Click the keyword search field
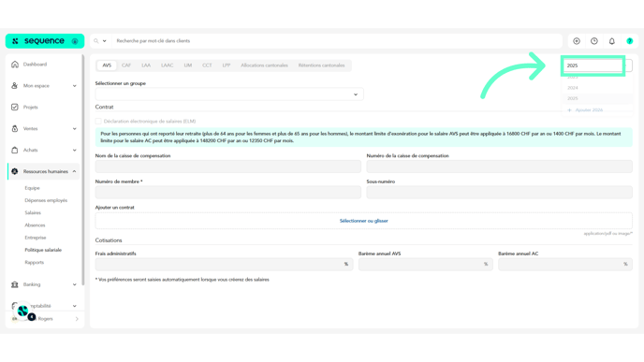The width and height of the screenshot is (644, 362). 337,41
